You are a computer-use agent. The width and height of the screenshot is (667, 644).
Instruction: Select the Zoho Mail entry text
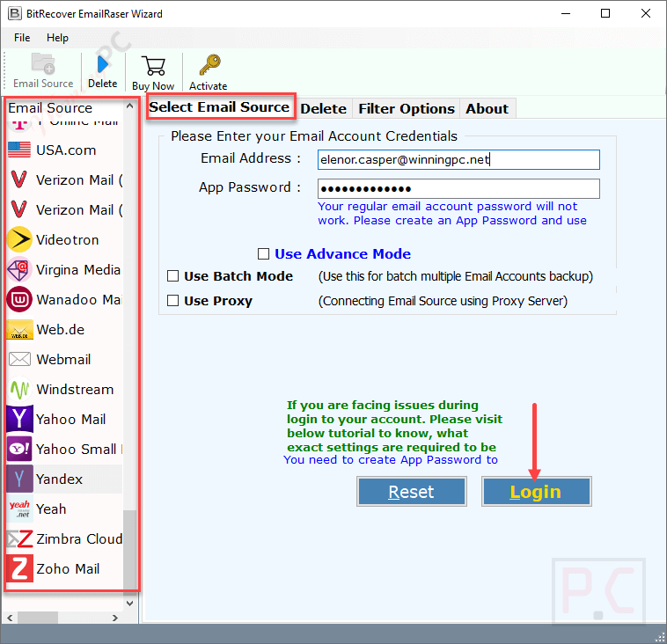pyautogui.click(x=68, y=568)
